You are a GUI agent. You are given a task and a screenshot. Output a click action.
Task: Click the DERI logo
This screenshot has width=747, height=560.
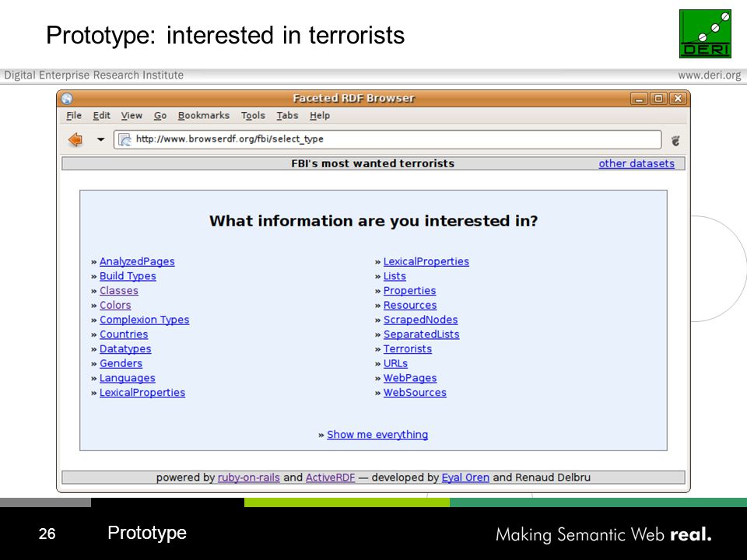point(705,33)
